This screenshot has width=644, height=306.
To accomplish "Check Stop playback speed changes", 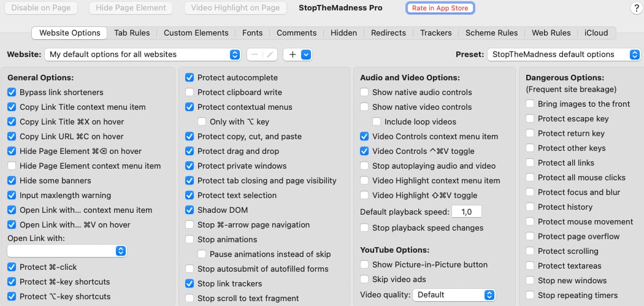I will pyautogui.click(x=364, y=228).
